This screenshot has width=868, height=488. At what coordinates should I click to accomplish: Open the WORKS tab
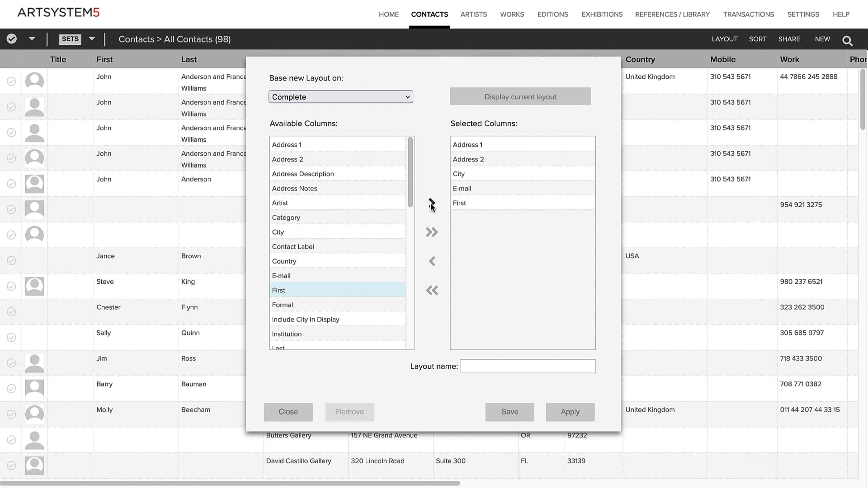coord(512,14)
